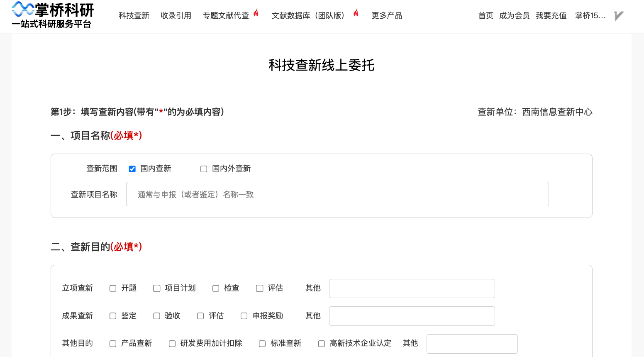Viewport: 644px width, 357px height.
Task: Check the 鉴定 checkbox
Action: click(113, 316)
